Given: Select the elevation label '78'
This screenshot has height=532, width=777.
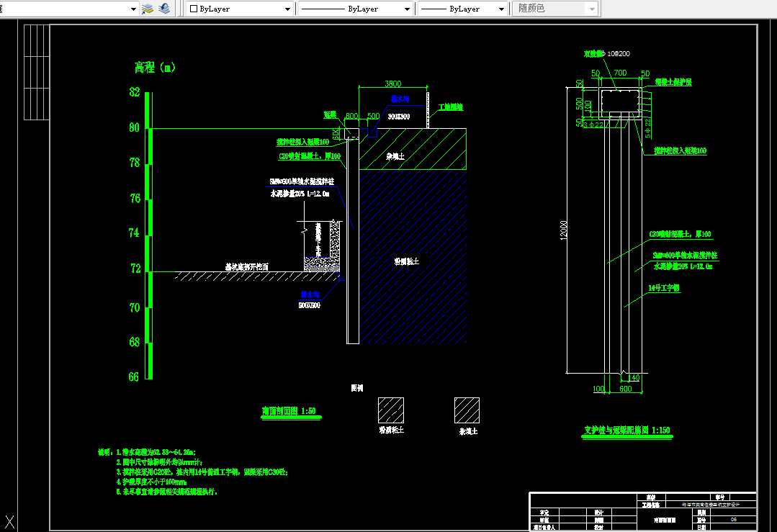Looking at the screenshot, I should [x=134, y=163].
